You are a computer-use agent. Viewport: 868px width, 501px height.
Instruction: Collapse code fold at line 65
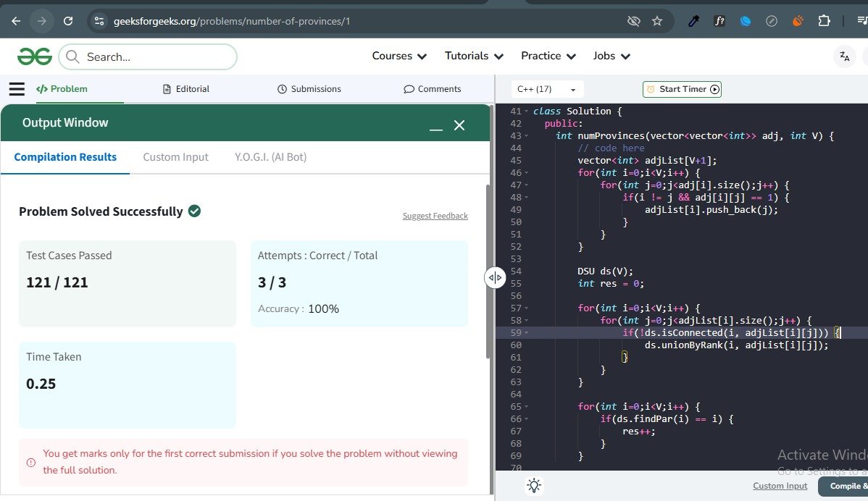point(527,406)
